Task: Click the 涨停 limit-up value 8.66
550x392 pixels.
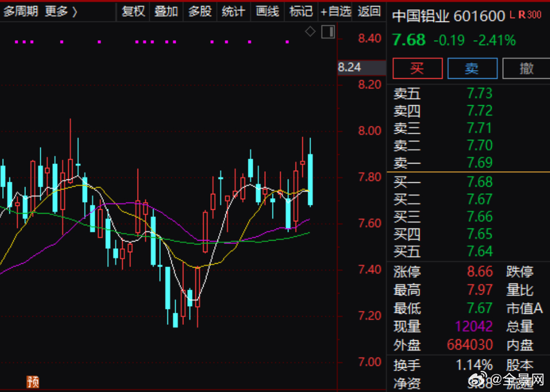Action: 480,272
